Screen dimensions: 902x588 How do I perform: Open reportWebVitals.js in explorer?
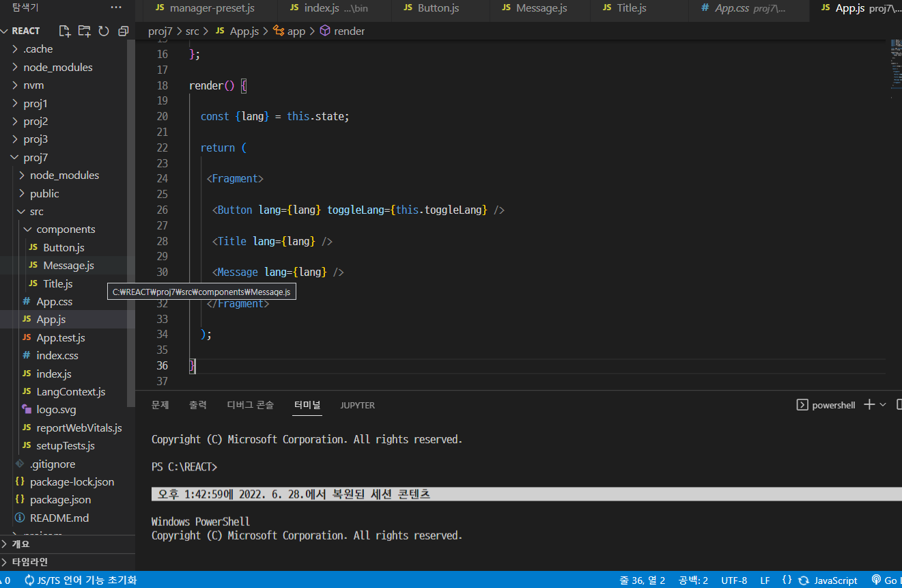79,428
